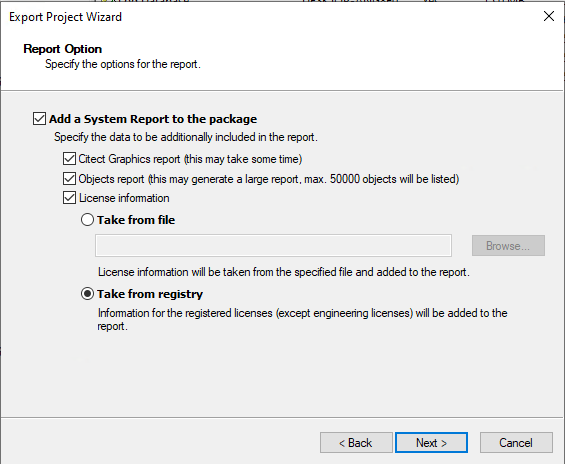Click the 'Add a System Report to the package' label

coord(153,119)
